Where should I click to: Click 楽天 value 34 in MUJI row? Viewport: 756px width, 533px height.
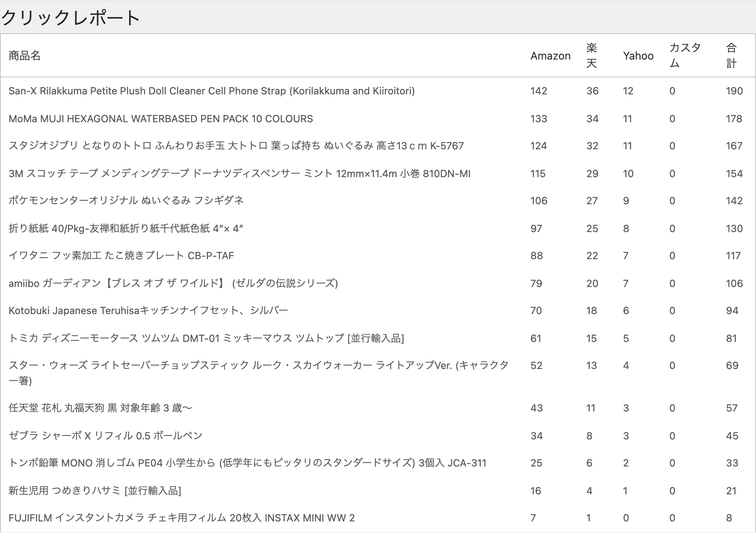tap(593, 119)
